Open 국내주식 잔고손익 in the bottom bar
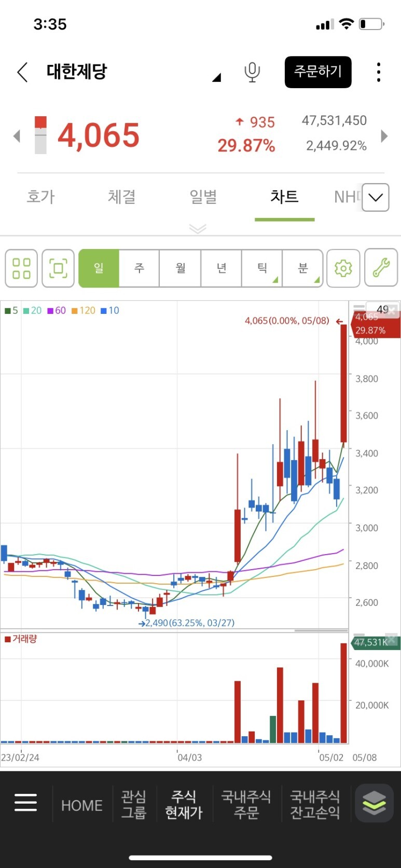The width and height of the screenshot is (401, 868). (x=315, y=805)
